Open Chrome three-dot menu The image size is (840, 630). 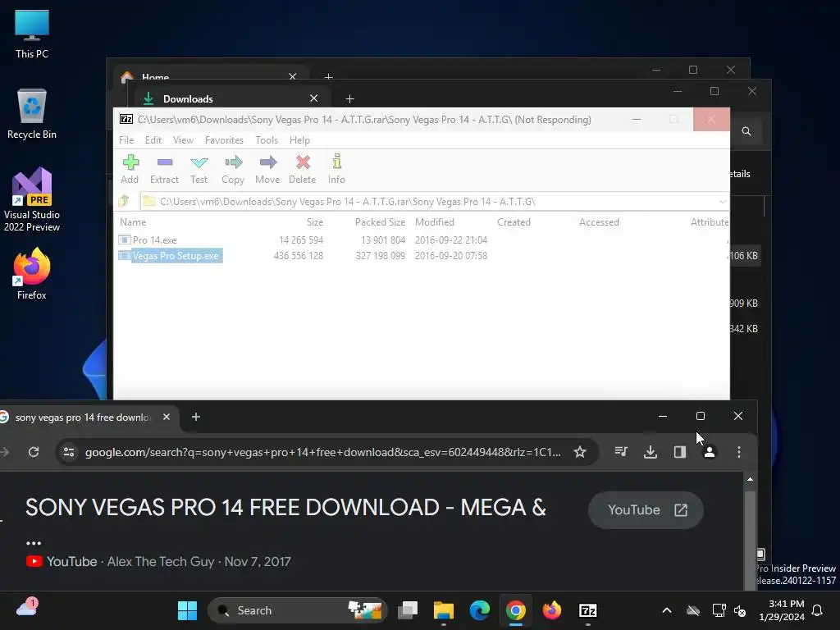click(739, 452)
